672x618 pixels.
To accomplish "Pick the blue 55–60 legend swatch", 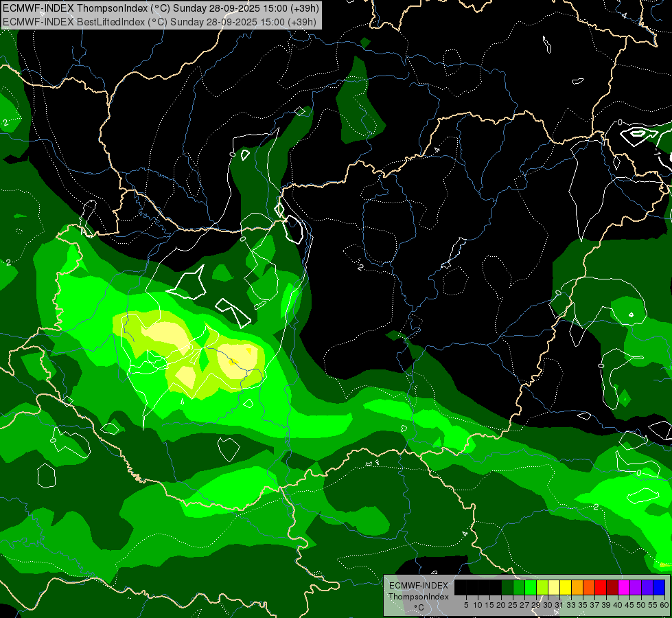I will coord(659,587).
